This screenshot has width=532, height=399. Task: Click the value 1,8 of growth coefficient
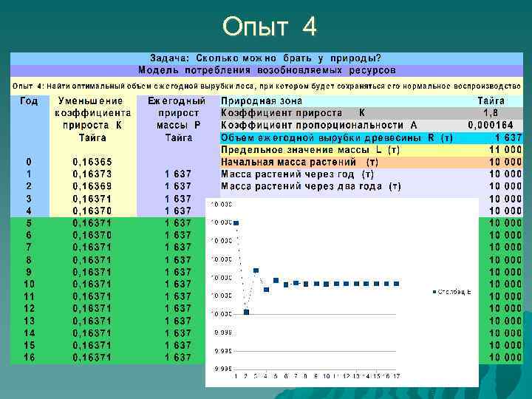(491, 113)
